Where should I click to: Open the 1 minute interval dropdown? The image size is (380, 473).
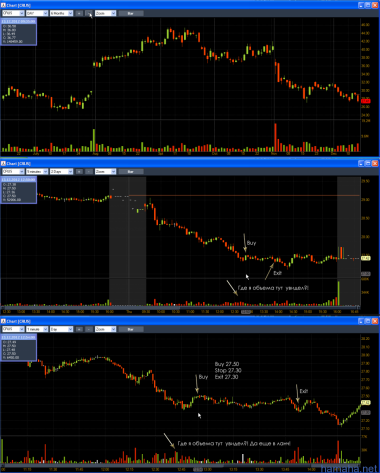37,329
